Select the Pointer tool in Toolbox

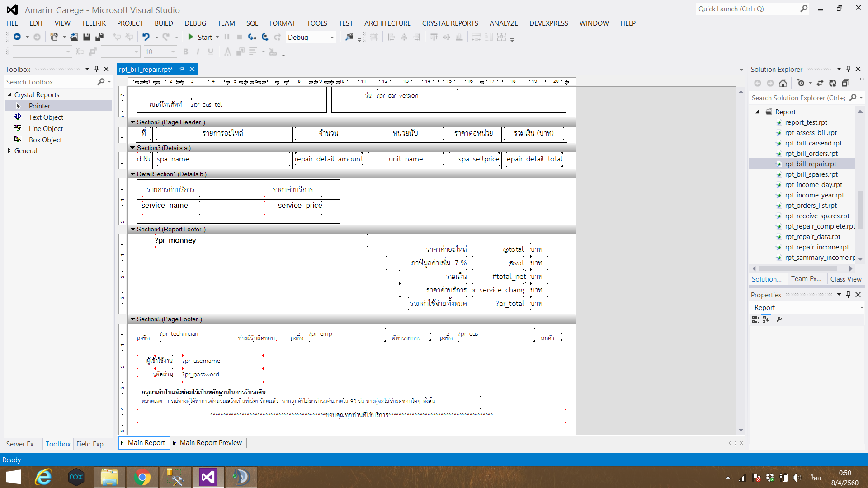tap(39, 105)
